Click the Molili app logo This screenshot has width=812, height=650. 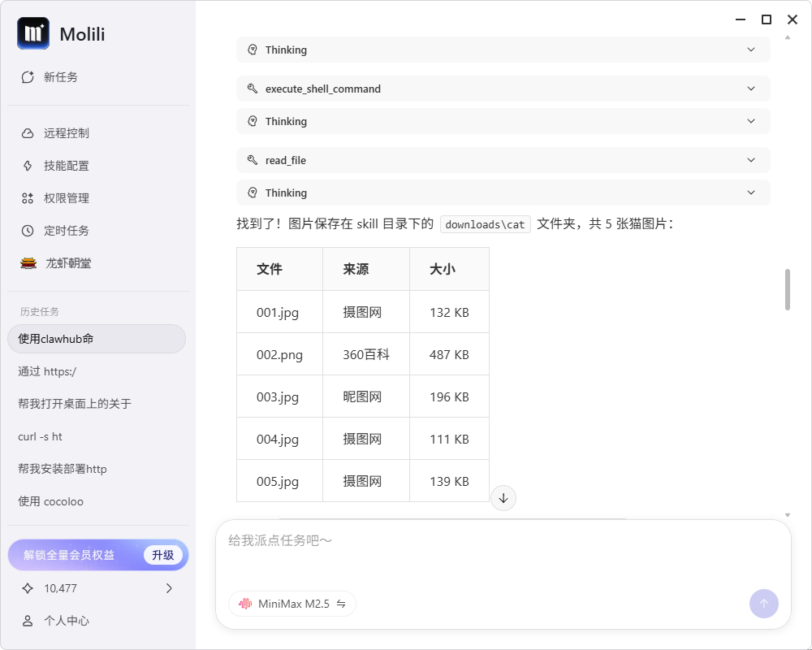33,34
